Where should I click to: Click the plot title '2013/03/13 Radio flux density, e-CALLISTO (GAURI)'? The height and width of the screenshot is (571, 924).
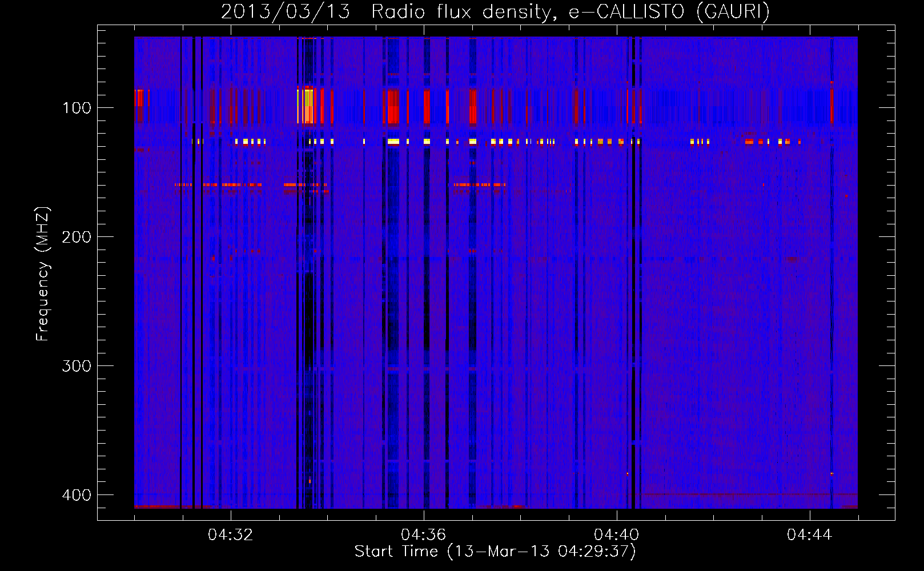tap(495, 11)
